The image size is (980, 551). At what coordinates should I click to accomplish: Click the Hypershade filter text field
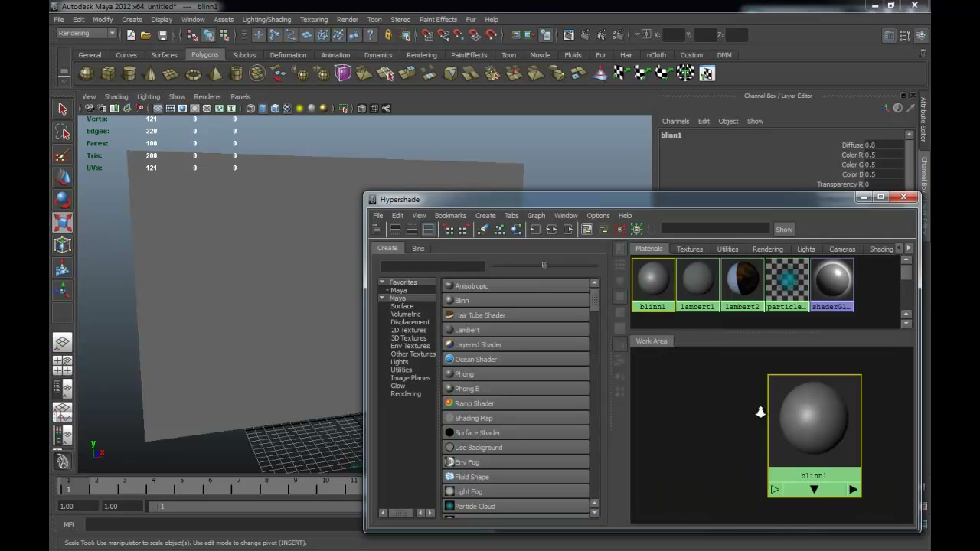click(715, 229)
